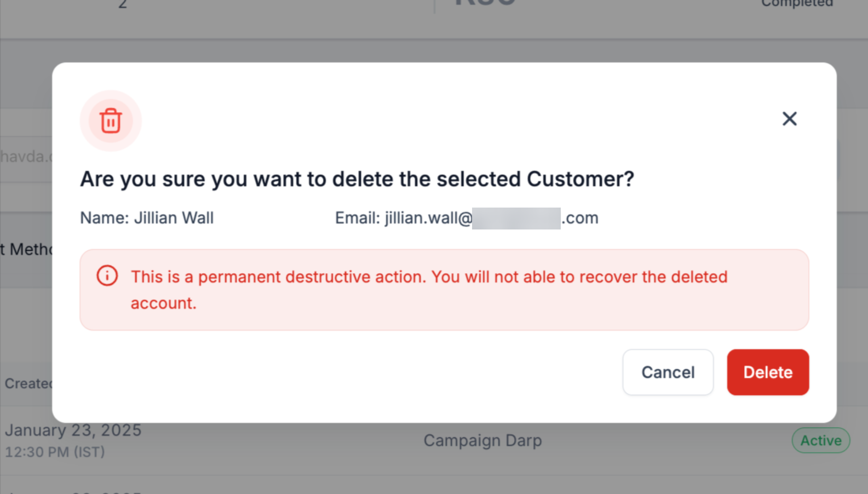Image resolution: width=868 pixels, height=494 pixels.
Task: Click the red trash can icon
Action: (x=111, y=120)
